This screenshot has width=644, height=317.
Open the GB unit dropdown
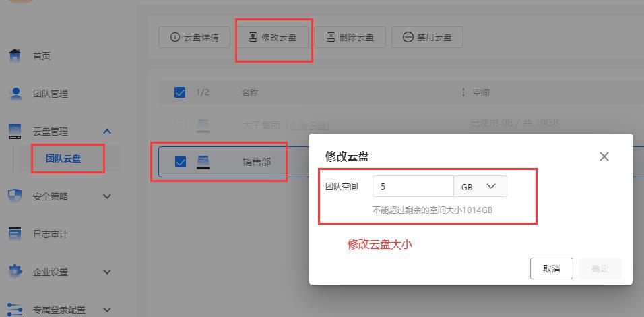[480, 186]
